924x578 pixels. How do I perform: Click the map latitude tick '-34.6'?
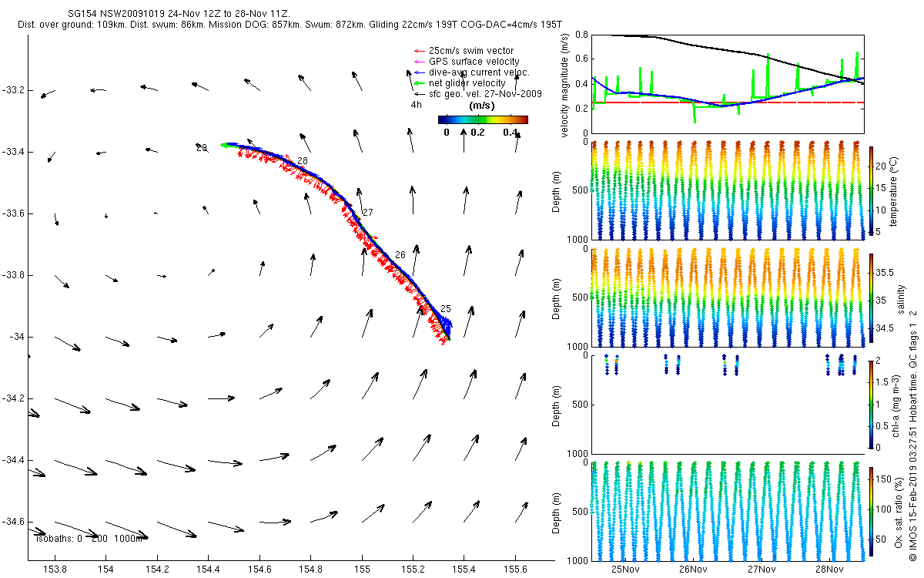[x=13, y=522]
